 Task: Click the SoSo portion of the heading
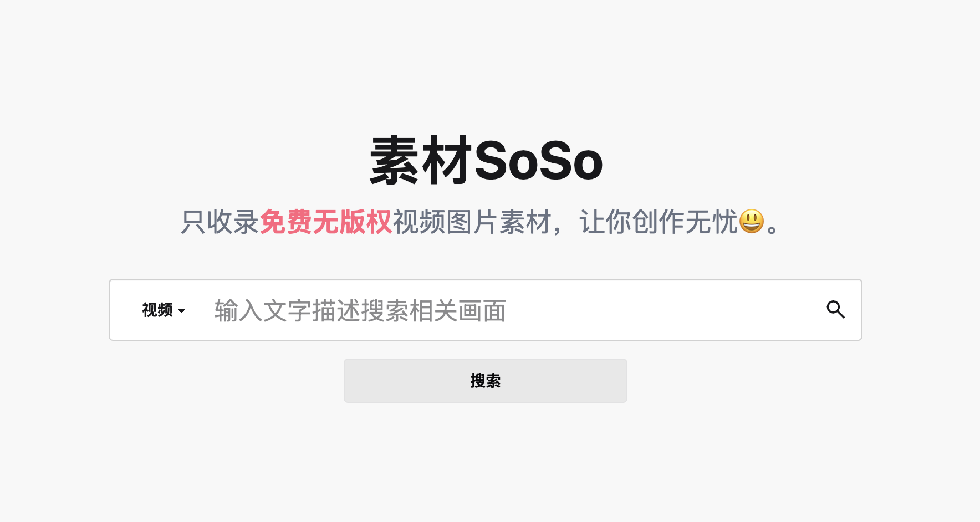[539, 161]
